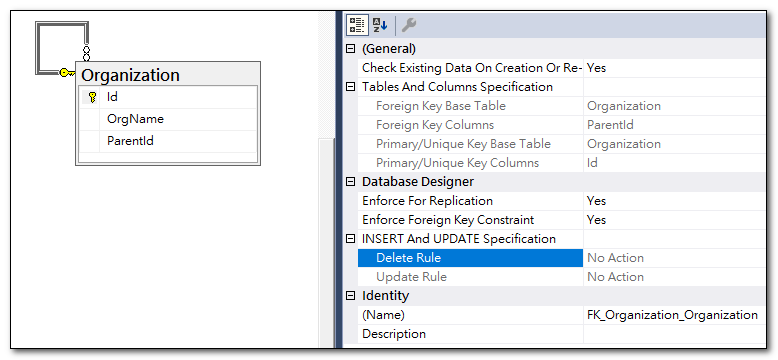This screenshot has width=778, height=360.
Task: Select the Delete Rule property row
Action: coord(470,258)
